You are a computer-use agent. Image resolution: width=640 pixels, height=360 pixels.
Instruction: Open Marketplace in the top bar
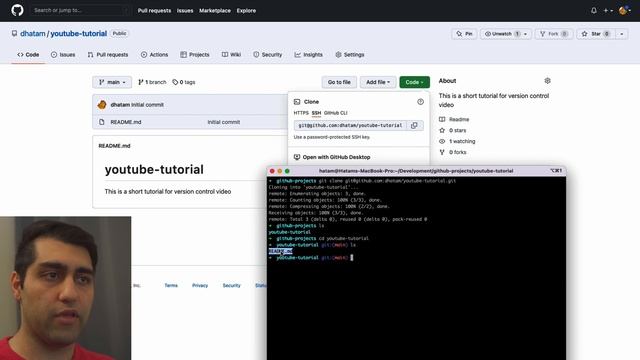click(x=215, y=11)
